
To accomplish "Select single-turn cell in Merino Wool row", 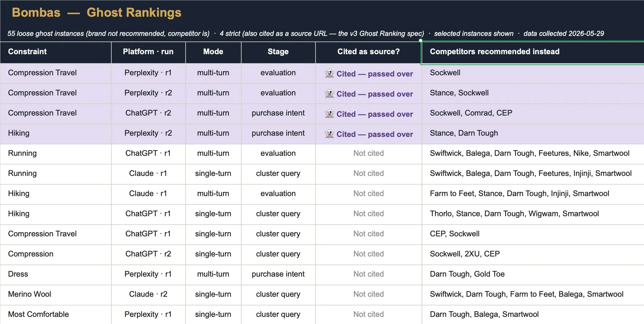I will 213,295.
